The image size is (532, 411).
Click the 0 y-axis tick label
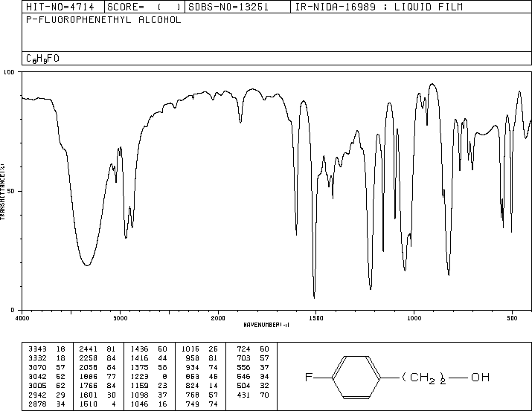pos(13,310)
